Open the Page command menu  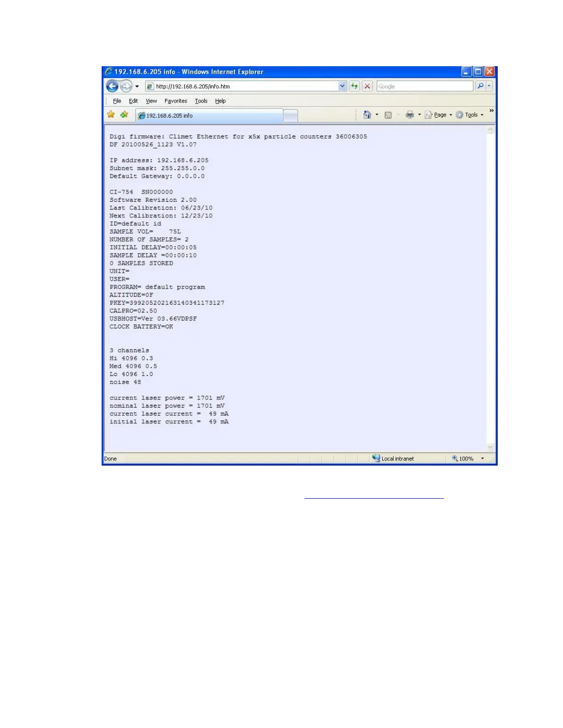(439, 115)
